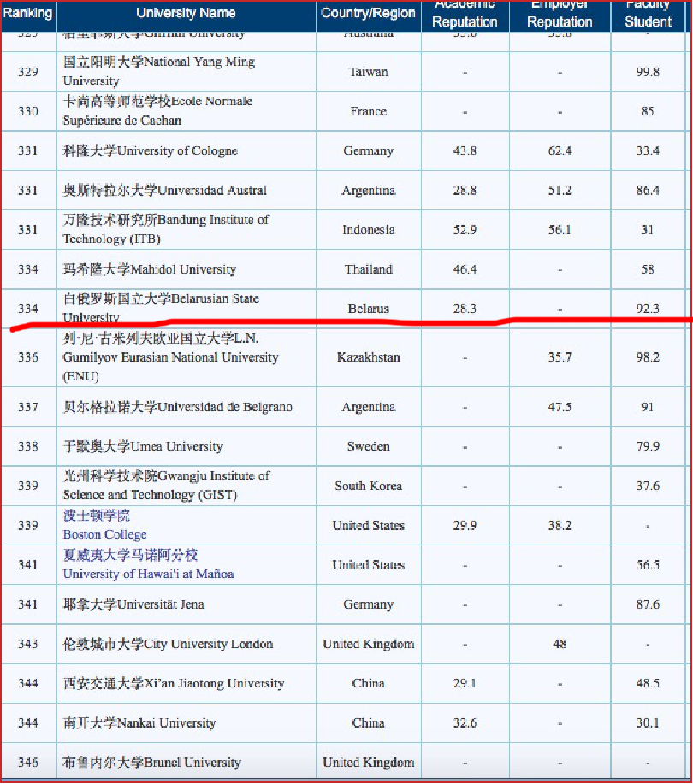Click employer reputation value 35.7
Image resolution: width=693 pixels, height=784 pixels.
[560, 357]
